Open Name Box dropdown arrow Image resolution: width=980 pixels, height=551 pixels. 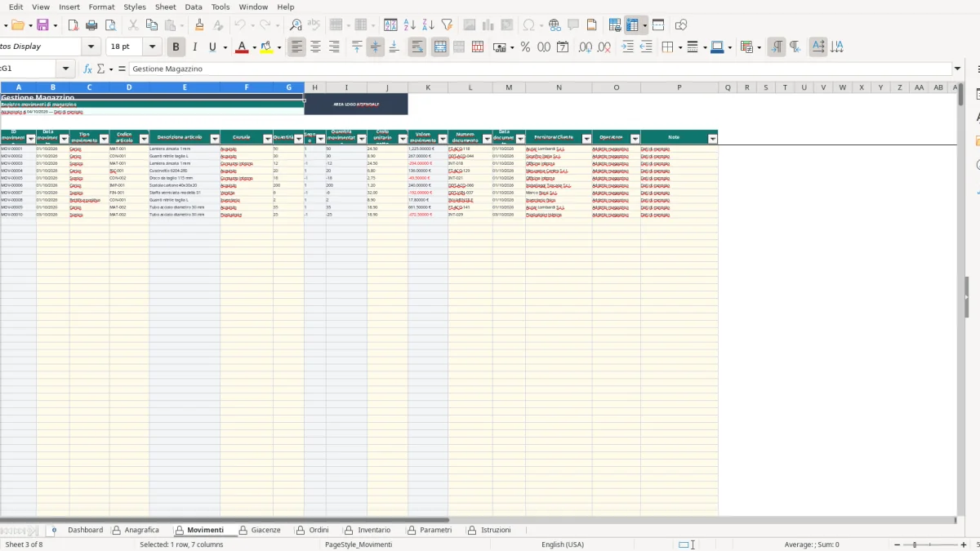[x=67, y=69]
